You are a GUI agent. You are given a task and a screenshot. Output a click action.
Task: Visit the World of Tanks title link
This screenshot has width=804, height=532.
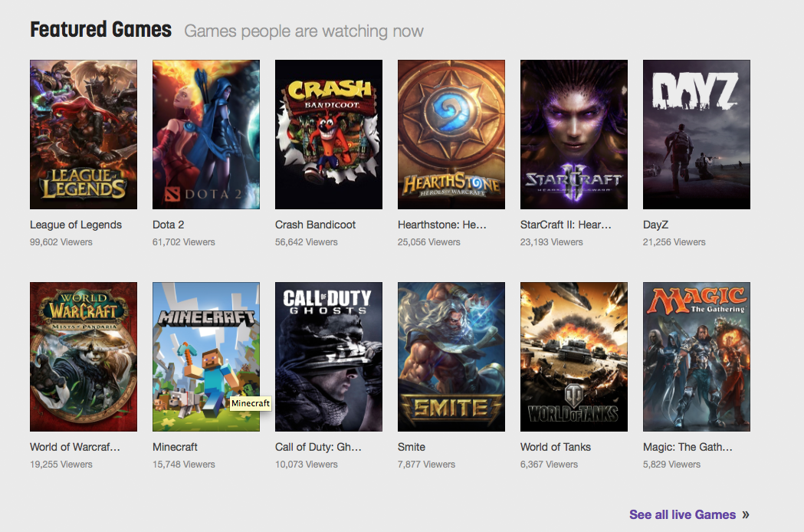[556, 447]
